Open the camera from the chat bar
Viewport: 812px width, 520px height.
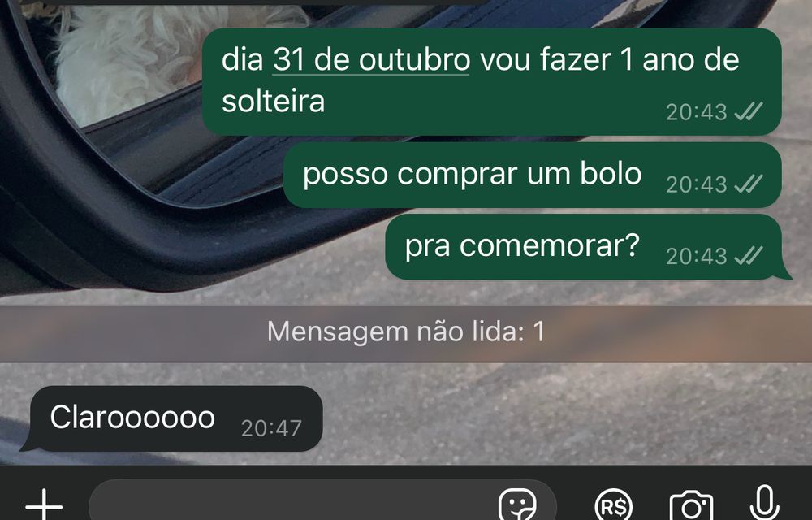click(691, 506)
